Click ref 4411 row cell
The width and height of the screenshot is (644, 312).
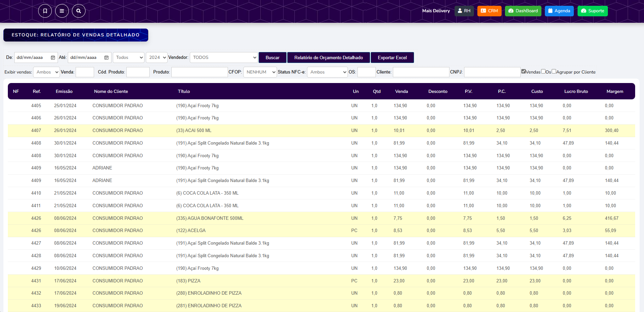tap(36, 206)
